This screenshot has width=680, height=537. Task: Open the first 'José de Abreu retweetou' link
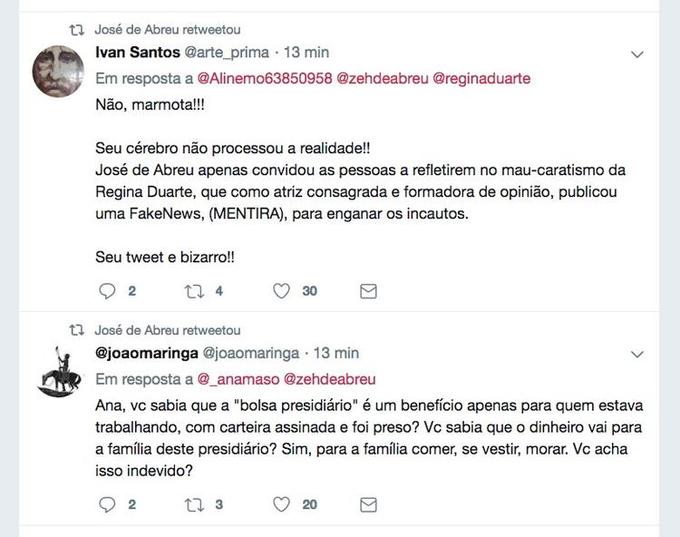167,29
